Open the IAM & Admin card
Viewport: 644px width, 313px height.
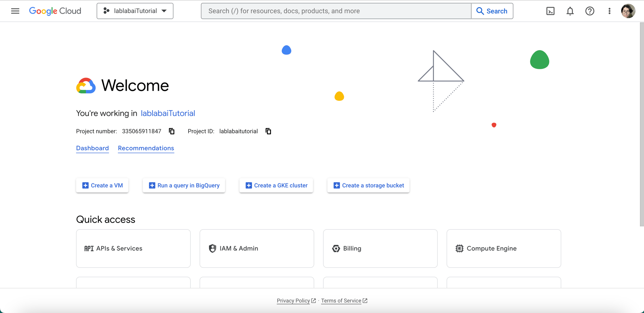click(257, 249)
